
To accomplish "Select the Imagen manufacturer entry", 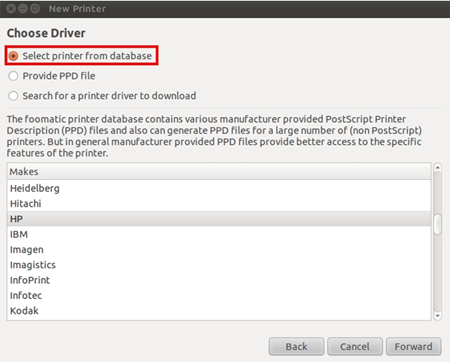I will (219, 250).
